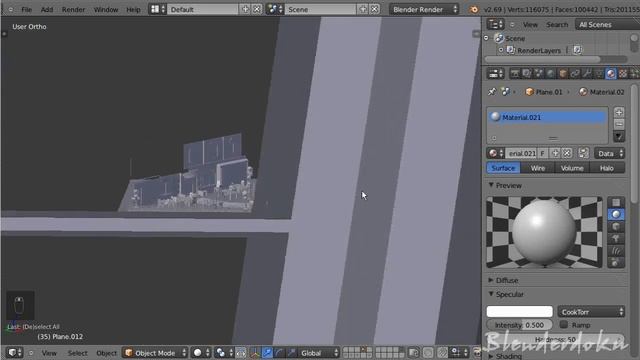Toggle manipulate center points button in viewport header
Screen dimensions: 640x360
241,353
